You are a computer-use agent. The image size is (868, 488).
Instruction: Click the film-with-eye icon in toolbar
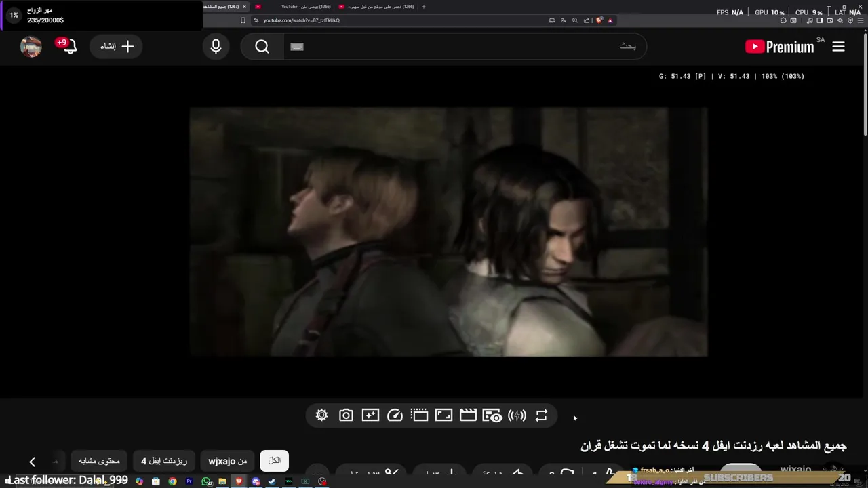[x=492, y=415]
